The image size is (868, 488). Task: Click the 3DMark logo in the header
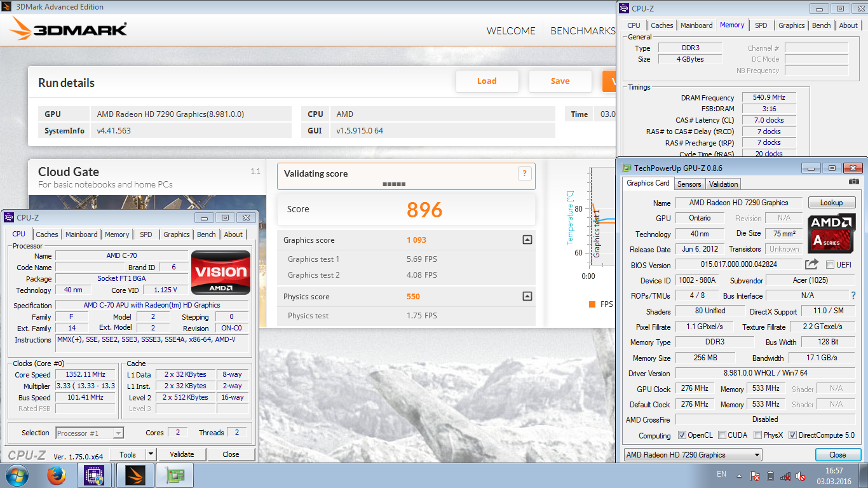point(69,29)
